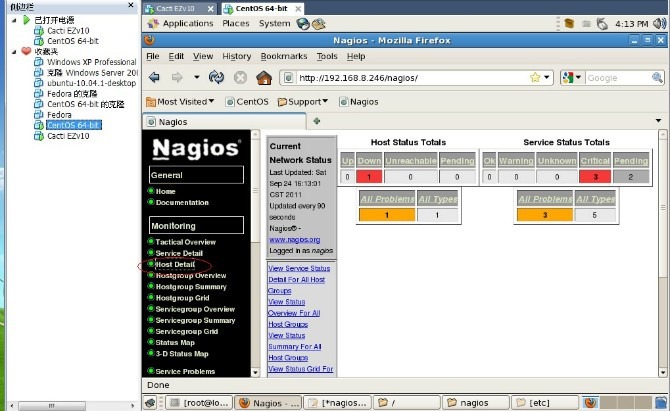Screen dimensions: 670x411
Task: Select the Cacti EZv10 VM under powered-on group
Action: tap(68, 30)
